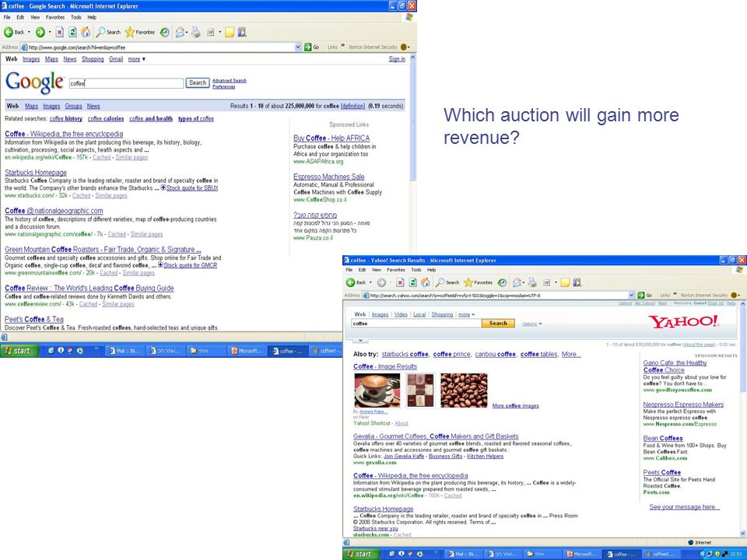Viewport: 747px width, 560px height.
Task: Open Nespresso Espresso Makers sponsor link
Action: pos(683,404)
